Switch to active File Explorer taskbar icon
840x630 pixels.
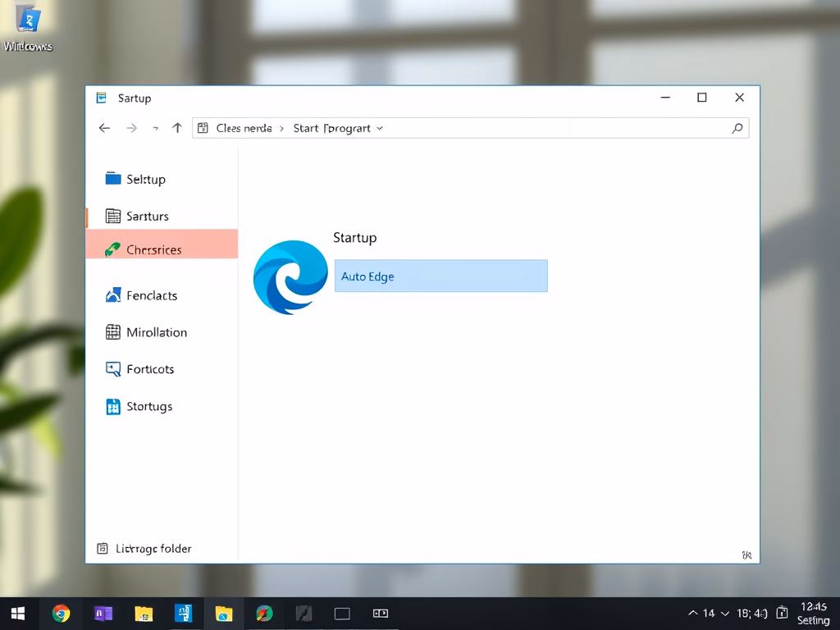[224, 614]
